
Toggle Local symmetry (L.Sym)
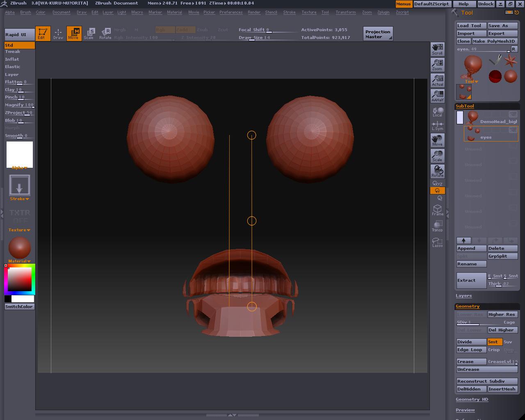(437, 126)
